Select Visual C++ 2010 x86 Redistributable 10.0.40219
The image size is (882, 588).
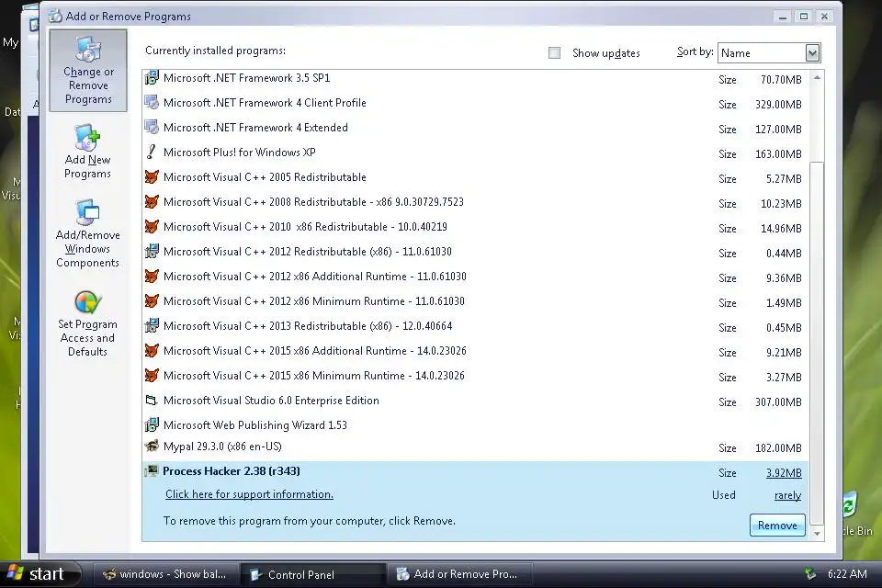[476, 227]
